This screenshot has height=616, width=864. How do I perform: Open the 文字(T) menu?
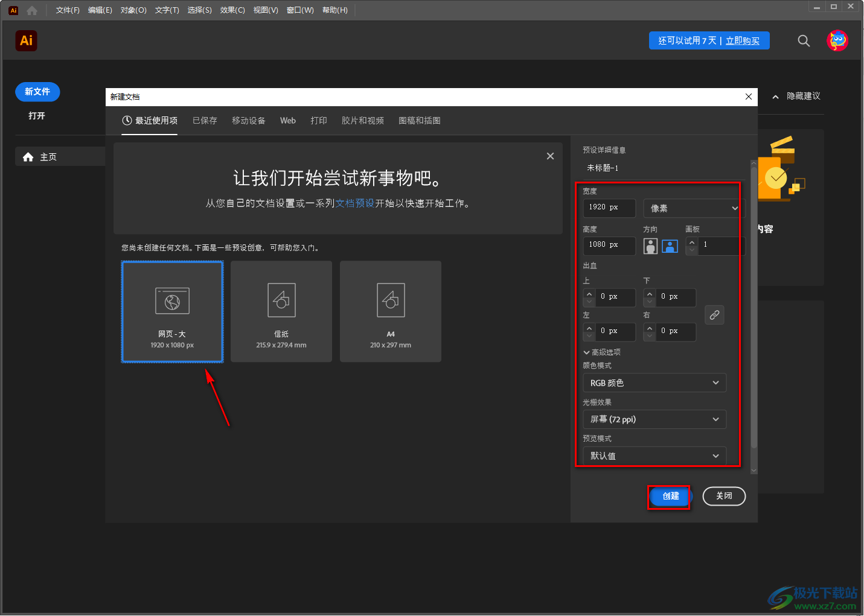coord(167,10)
